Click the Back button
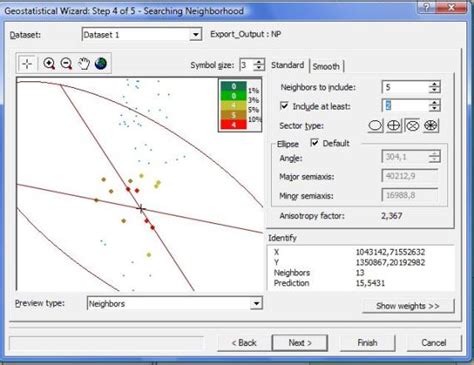Viewport: 474px width, 365px height. coord(244,343)
